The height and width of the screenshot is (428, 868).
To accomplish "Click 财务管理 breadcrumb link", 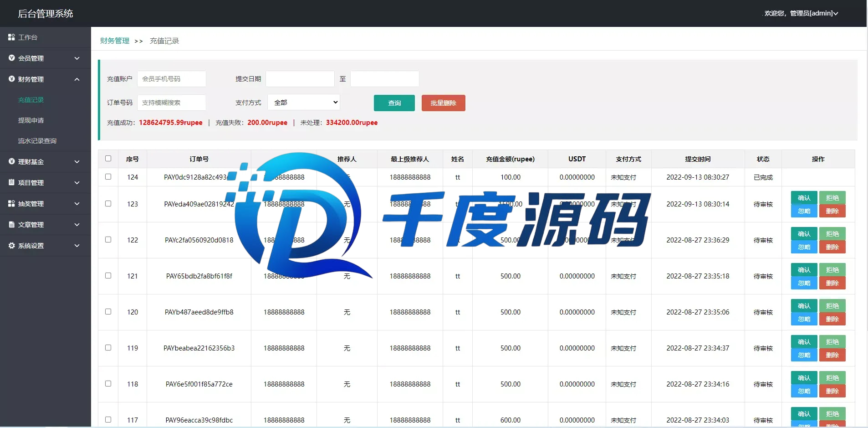I will coord(115,41).
